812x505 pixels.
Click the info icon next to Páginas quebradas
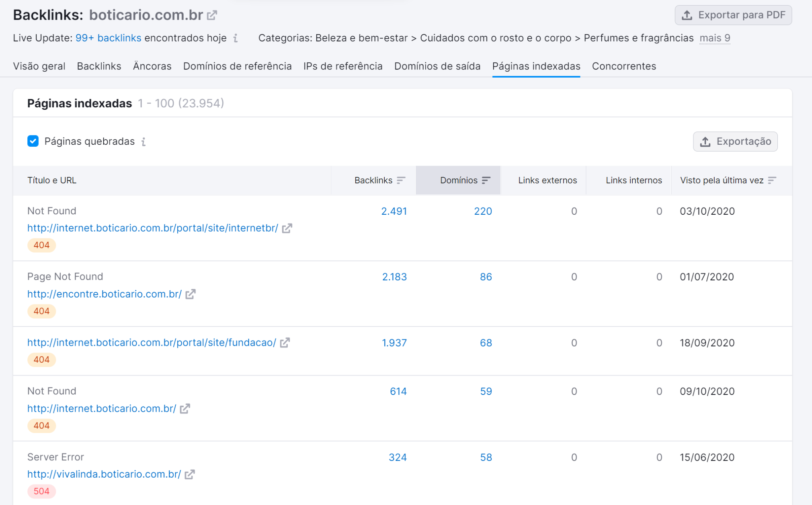pyautogui.click(x=145, y=142)
